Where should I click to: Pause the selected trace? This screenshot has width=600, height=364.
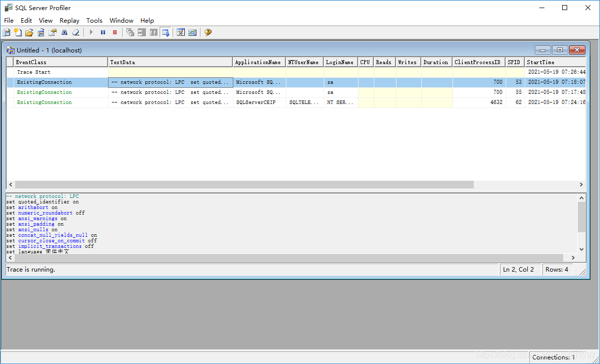pyautogui.click(x=103, y=32)
